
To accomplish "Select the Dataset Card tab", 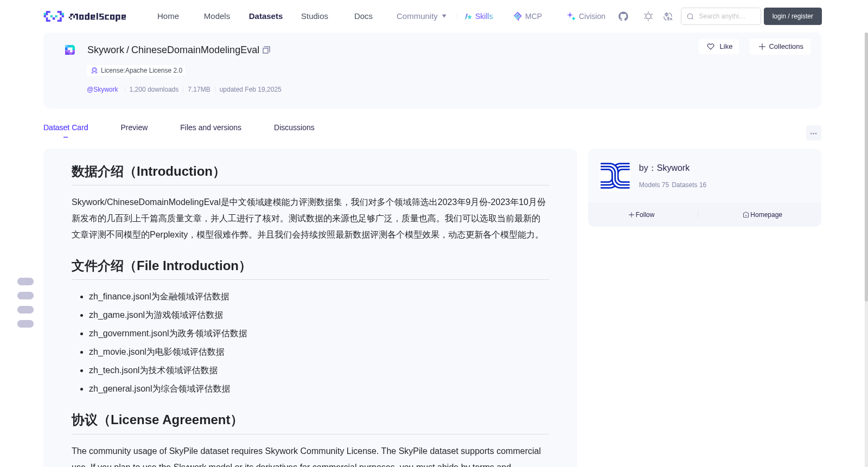I will (66, 127).
